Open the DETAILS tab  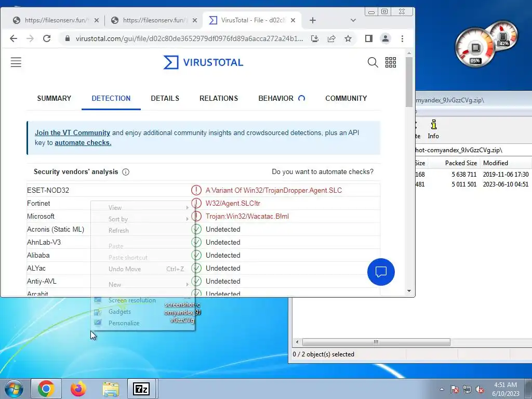(x=165, y=98)
